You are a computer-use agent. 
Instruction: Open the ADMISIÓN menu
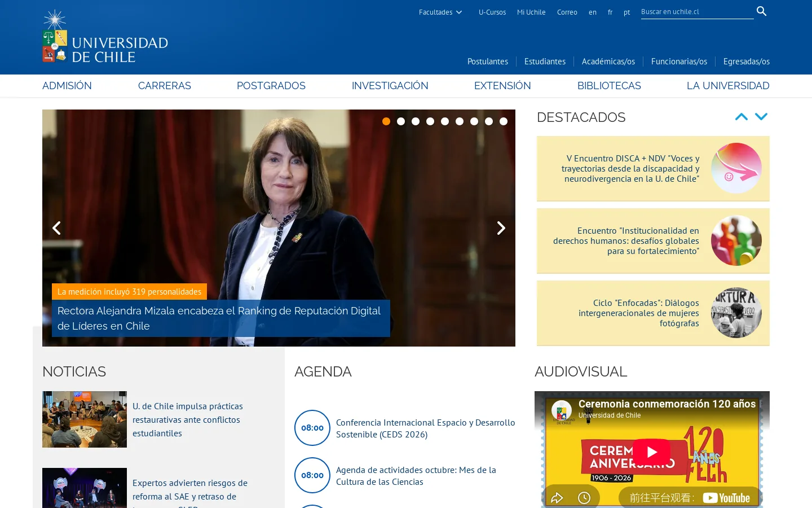[67, 86]
